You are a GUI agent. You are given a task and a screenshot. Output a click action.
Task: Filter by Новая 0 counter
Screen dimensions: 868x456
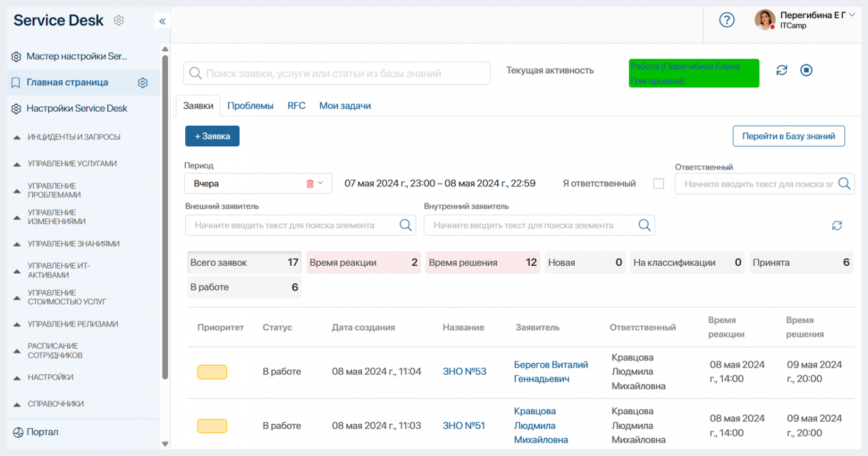pos(585,262)
